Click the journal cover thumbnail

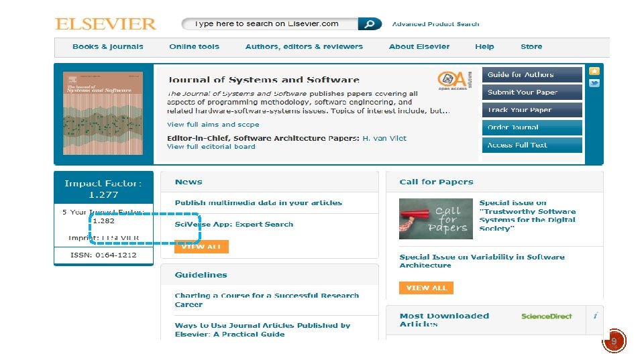pos(103,113)
